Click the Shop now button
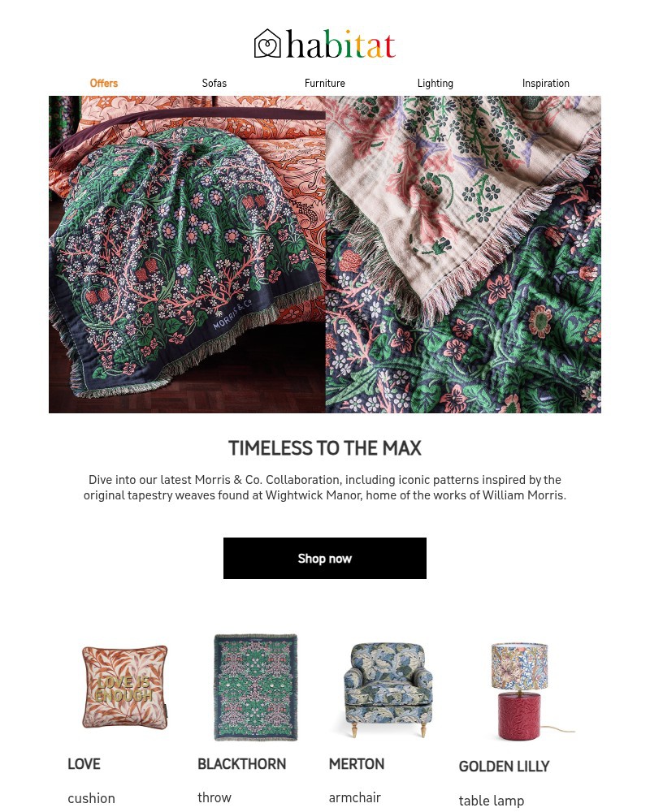Viewport: 650px width, 812px height. [325, 559]
